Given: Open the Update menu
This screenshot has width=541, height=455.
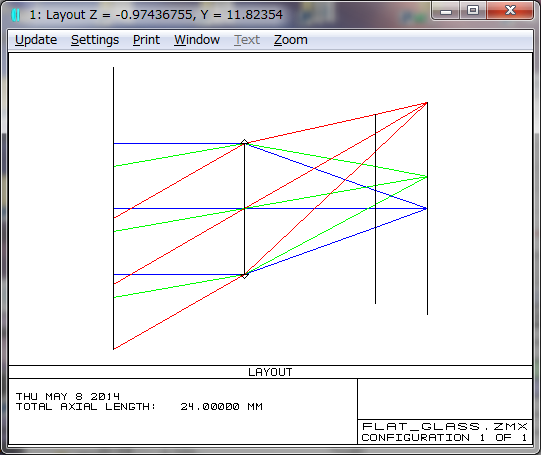Looking at the screenshot, I should point(36,40).
